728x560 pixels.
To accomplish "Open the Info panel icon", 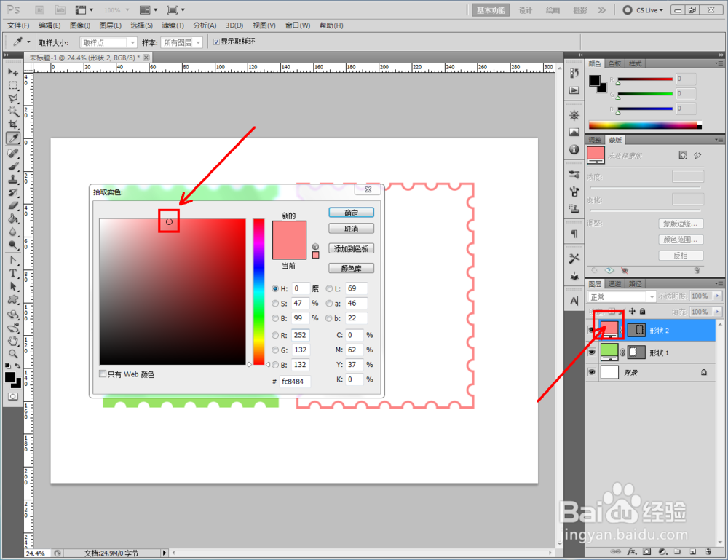I will [x=574, y=149].
